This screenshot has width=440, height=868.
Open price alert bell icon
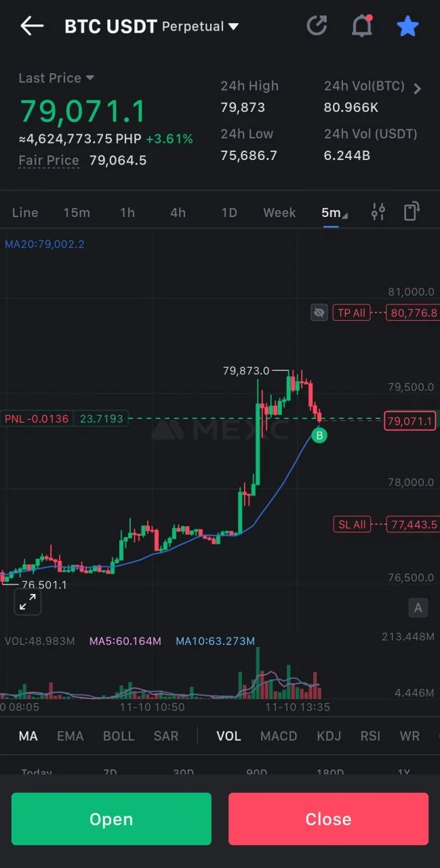(x=362, y=26)
